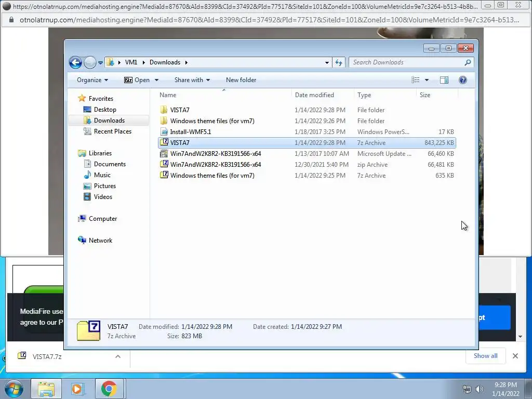Click the volume speaker tray icon
This screenshot has height=399, width=532.
tap(480, 389)
